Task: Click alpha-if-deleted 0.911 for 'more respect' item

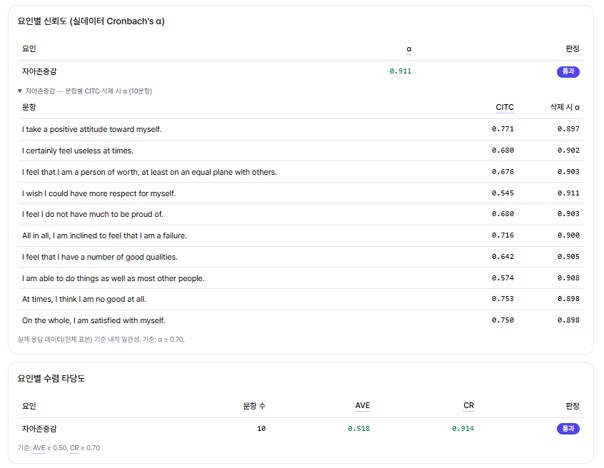Action: click(x=568, y=193)
